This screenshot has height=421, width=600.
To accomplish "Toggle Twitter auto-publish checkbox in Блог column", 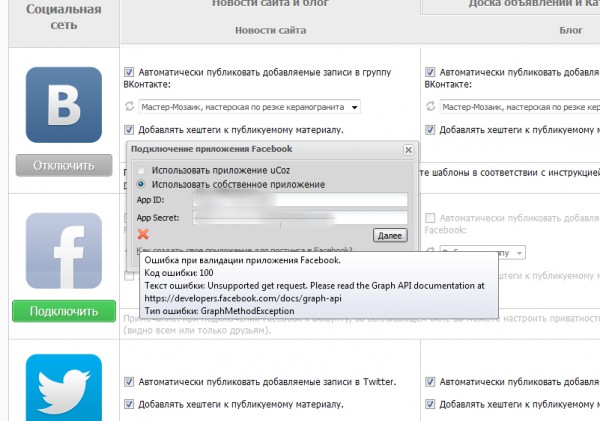I will 430,382.
